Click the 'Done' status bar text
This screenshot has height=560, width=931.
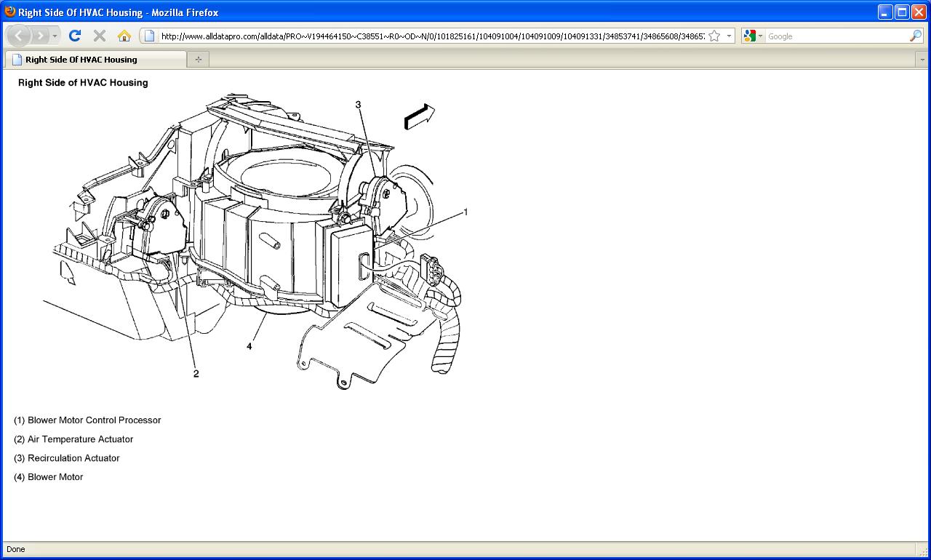[15, 549]
